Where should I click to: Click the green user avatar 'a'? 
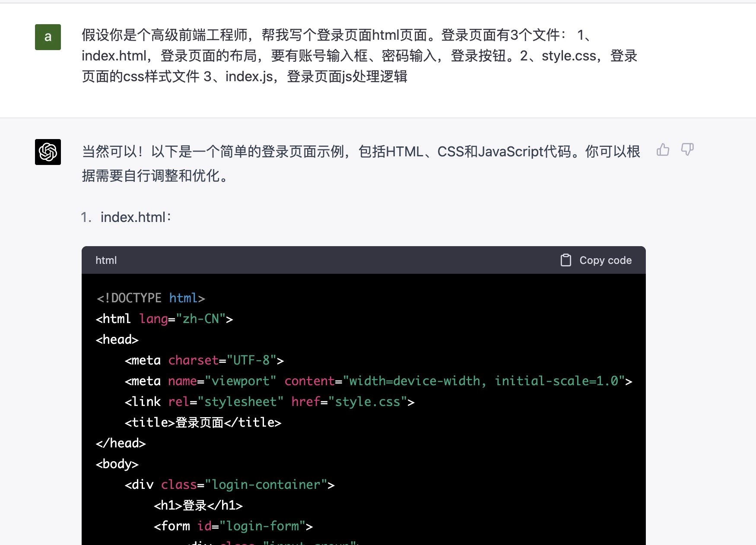[48, 37]
